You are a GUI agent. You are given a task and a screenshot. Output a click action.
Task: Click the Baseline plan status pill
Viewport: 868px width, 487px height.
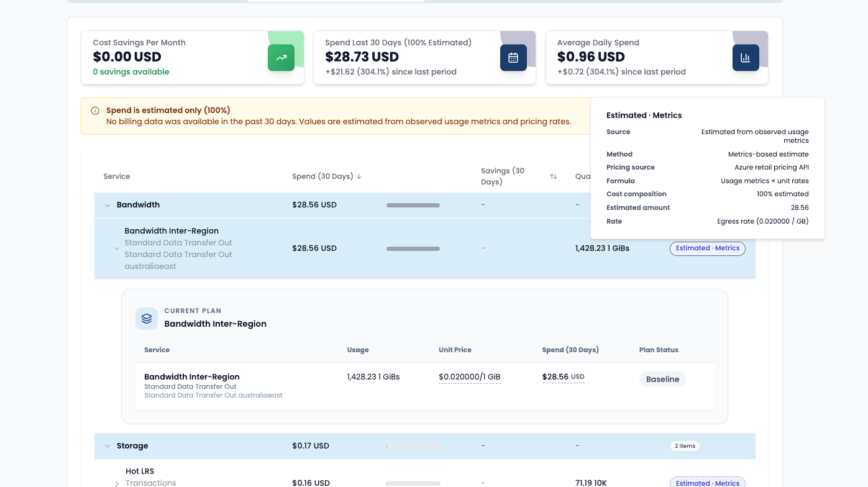click(x=662, y=379)
